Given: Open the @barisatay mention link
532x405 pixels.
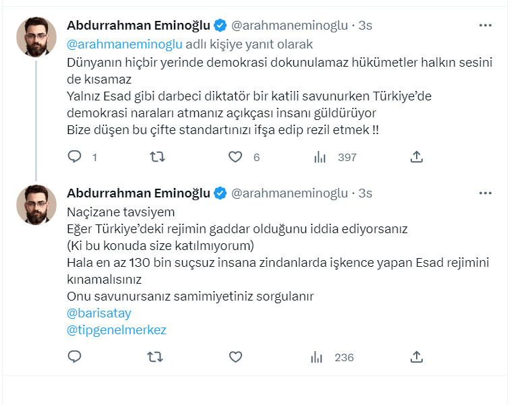Looking at the screenshot, I should (99, 313).
